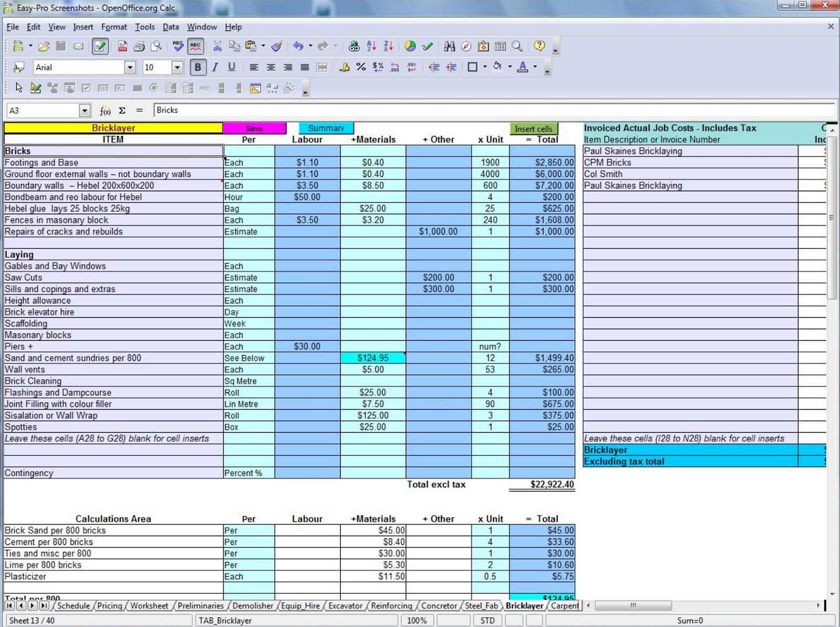Click the Insert cells button

click(533, 128)
